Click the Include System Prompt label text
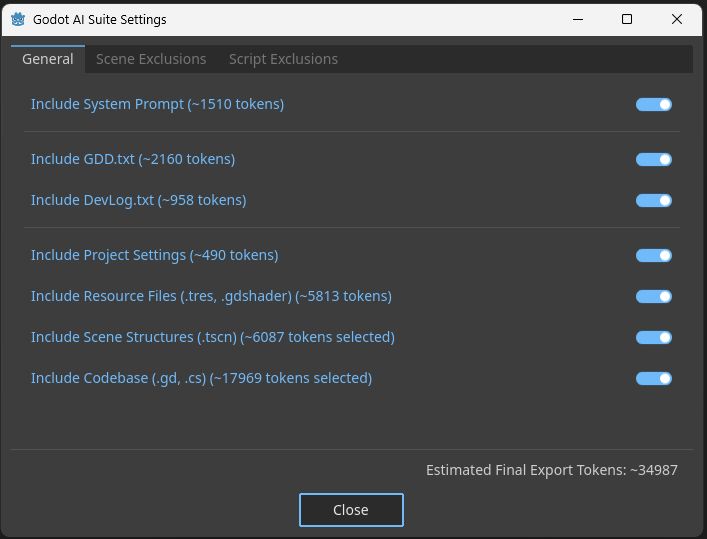Screen dimensions: 707x539 (x=157, y=104)
